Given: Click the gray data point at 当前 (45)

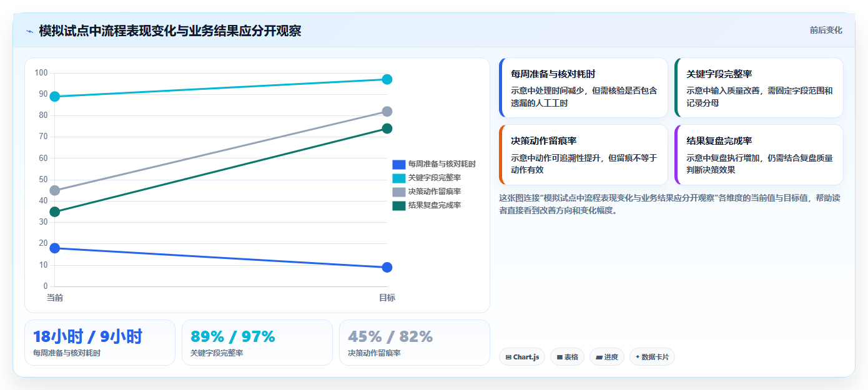Looking at the screenshot, I should 55,190.
